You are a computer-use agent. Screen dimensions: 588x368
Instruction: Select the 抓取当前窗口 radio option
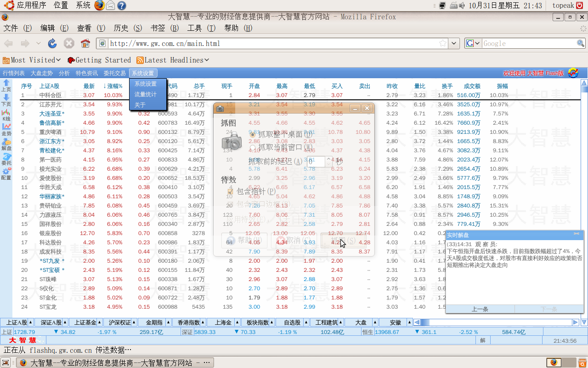click(252, 147)
